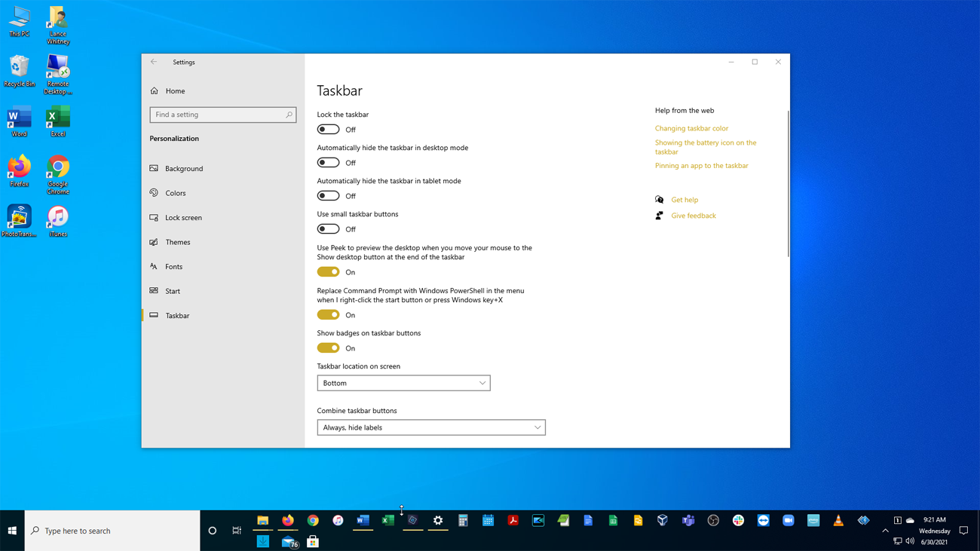The width and height of the screenshot is (980, 551).
Task: Select Recycle Bin on the desktop
Action: tap(19, 72)
